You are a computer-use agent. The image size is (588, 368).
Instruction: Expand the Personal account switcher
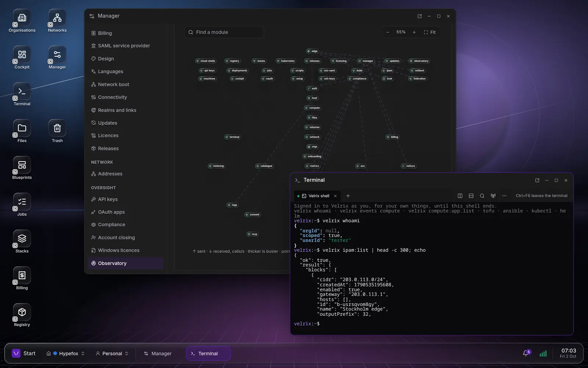(112, 353)
